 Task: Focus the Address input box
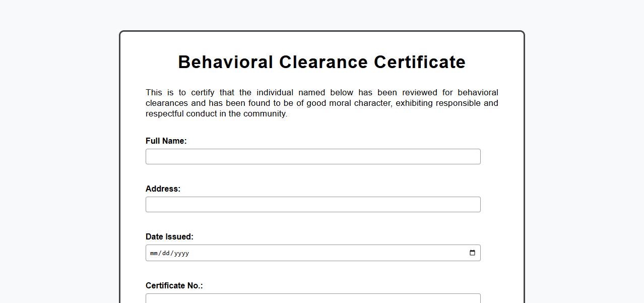(x=313, y=205)
